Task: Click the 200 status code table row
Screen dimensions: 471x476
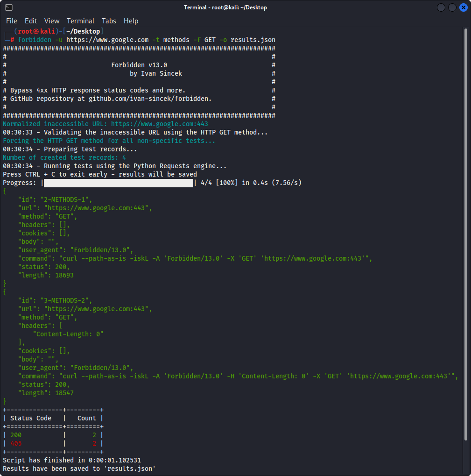Action: pos(53,435)
